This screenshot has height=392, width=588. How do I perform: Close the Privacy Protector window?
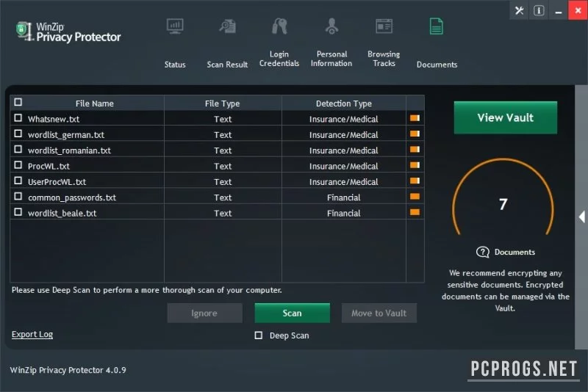(x=578, y=10)
